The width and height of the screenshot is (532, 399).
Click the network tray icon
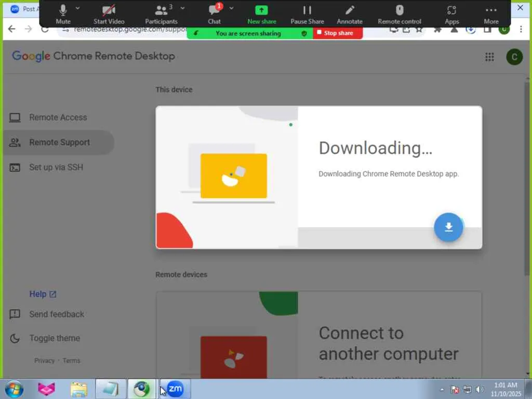pos(468,390)
